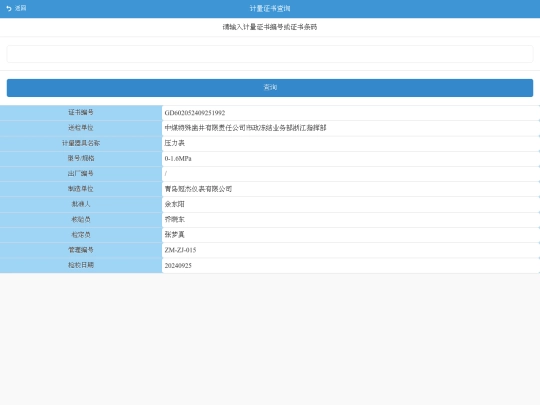The image size is (540, 405).
Task: Click the input prompt text above the field
Action: (x=270, y=27)
